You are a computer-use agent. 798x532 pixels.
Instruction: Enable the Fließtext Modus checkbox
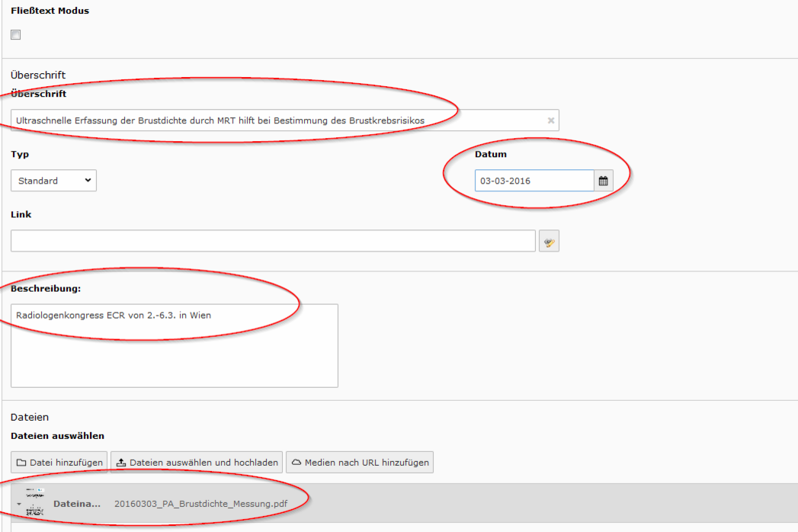tap(16, 35)
